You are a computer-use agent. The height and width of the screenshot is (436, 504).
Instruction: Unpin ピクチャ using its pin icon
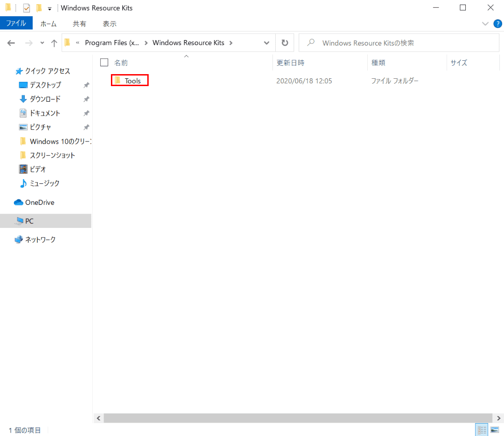[87, 128]
